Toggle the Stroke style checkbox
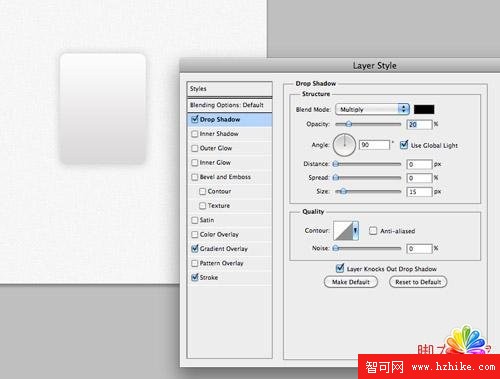This screenshot has width=500, height=379. pyautogui.click(x=195, y=277)
